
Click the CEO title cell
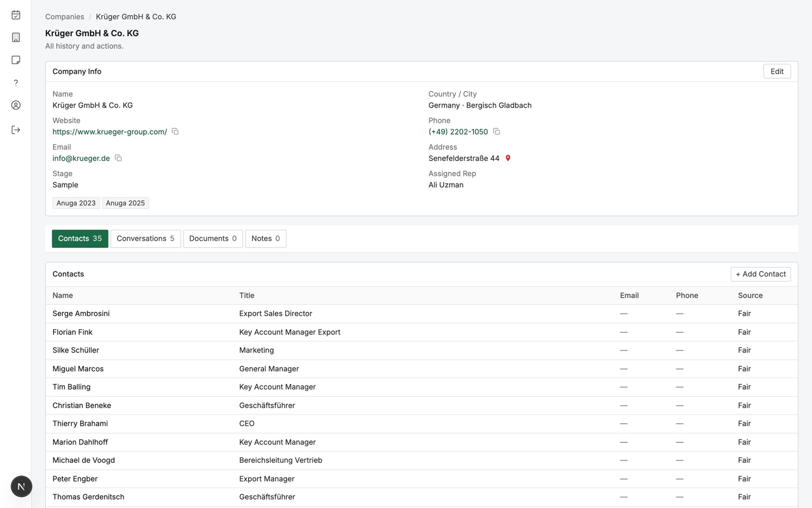point(247,424)
